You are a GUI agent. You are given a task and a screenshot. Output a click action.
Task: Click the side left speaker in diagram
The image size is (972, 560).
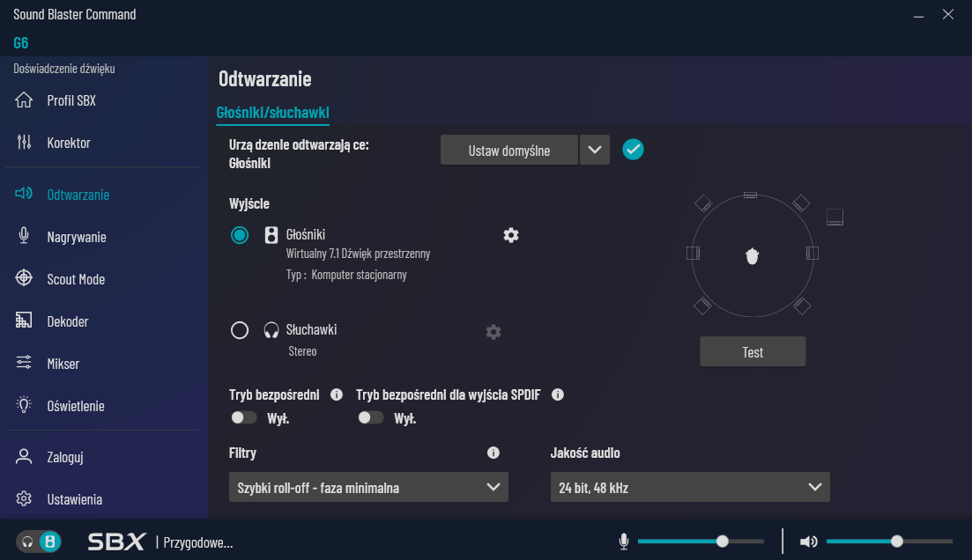(x=693, y=253)
